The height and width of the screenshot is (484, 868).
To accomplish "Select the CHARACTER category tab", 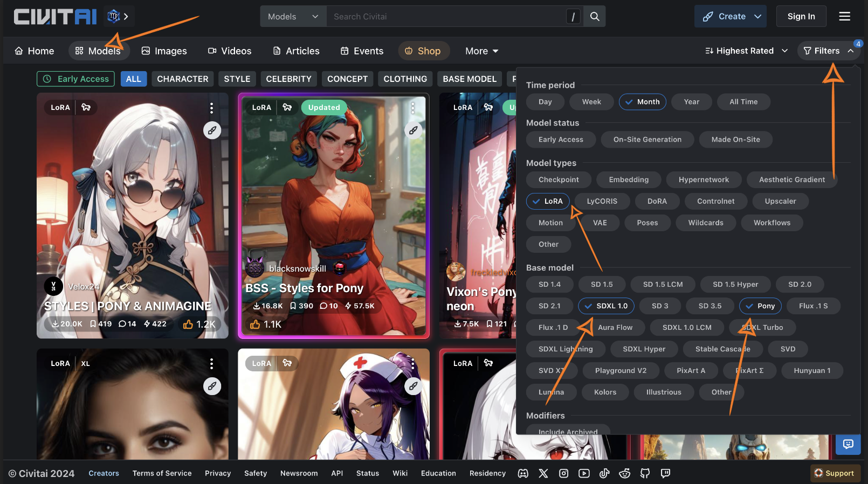I will (182, 79).
